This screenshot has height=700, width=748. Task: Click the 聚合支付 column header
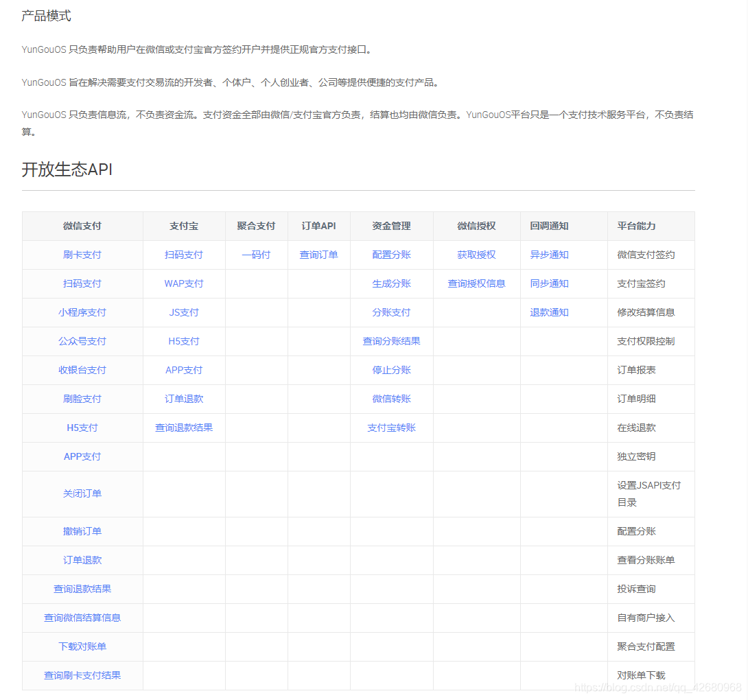tap(256, 226)
